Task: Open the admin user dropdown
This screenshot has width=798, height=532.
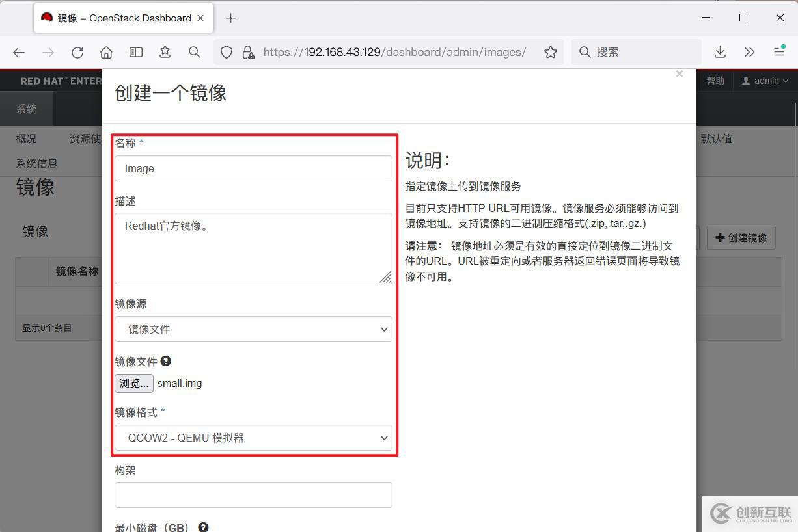Action: (765, 81)
